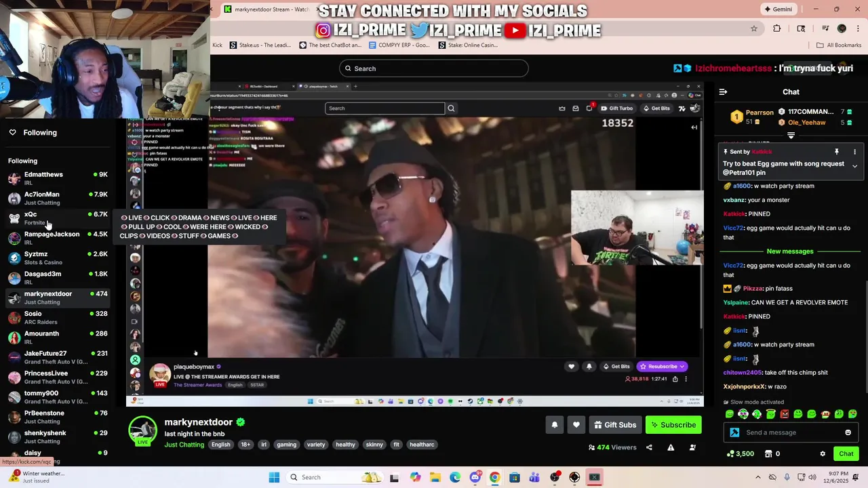Open Ac7ionMan channel in sidebar
This screenshot has width=868, height=488.
(58, 198)
